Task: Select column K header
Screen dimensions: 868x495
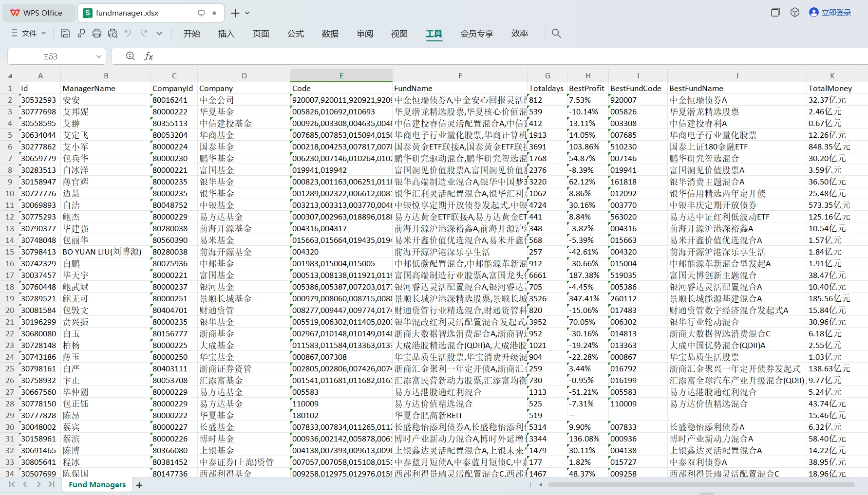Action: [x=832, y=76]
